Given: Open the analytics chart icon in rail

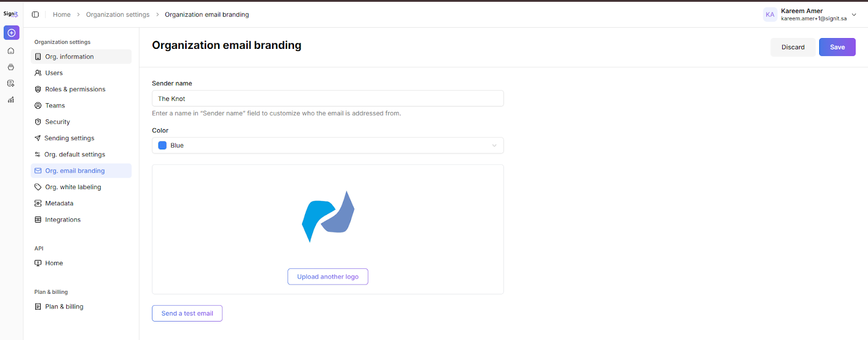Looking at the screenshot, I should point(11,100).
